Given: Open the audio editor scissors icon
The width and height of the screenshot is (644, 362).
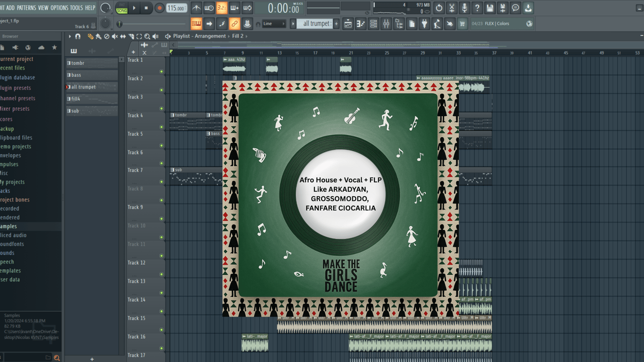Looking at the screenshot, I should coord(452,8).
